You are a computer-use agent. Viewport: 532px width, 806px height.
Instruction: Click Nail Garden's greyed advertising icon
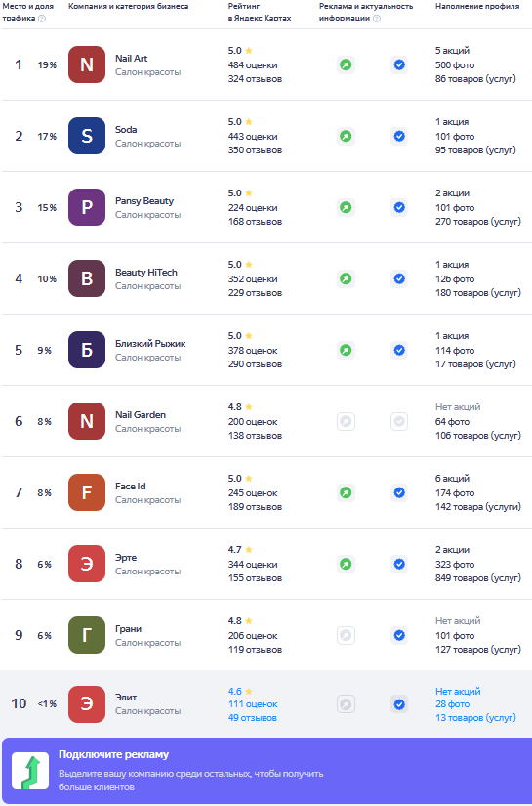pos(347,421)
